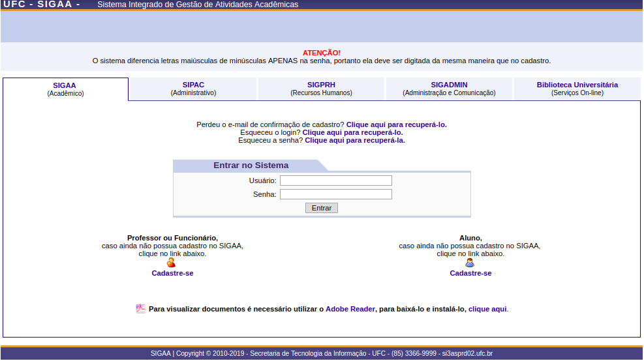This screenshot has height=361, width=644.
Task: Open the SIGPRH (Recursos Humanos) tab
Action: click(x=321, y=89)
